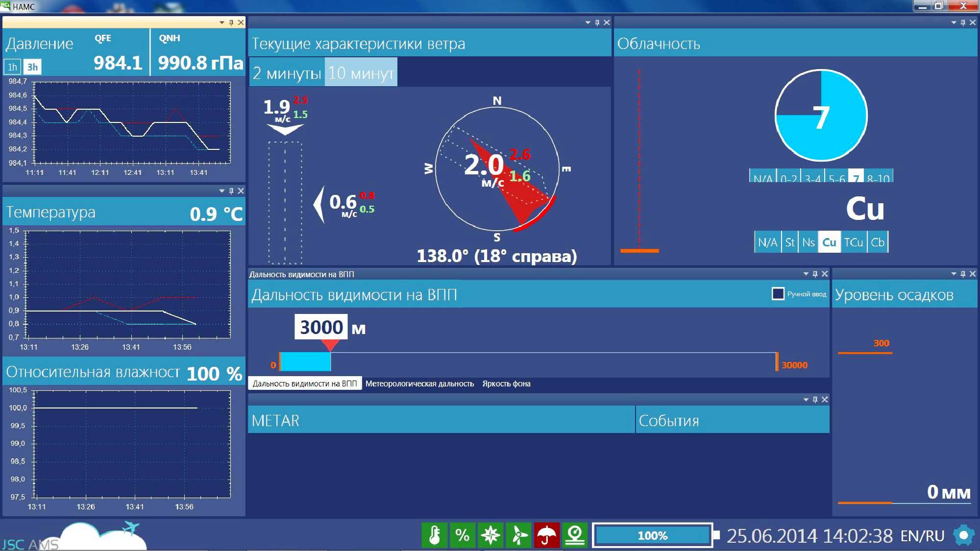Open the humidity percent status icon

[x=462, y=535]
